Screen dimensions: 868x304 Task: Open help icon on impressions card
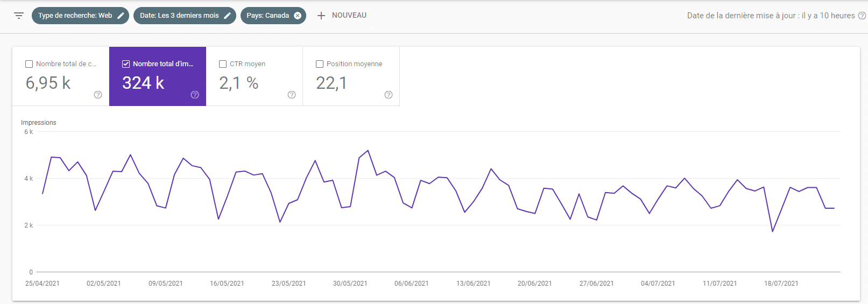(x=195, y=95)
